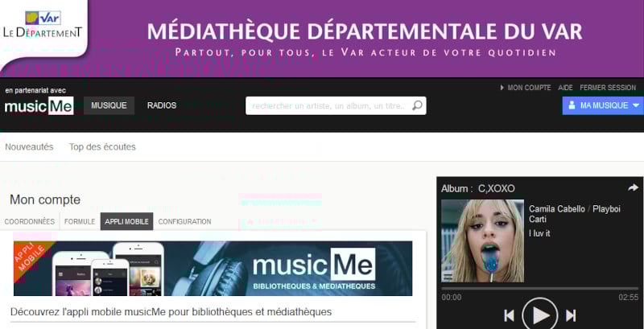The height and width of the screenshot is (329, 644).
Task: Click the 00:00 elapsed time
Action: click(x=452, y=298)
